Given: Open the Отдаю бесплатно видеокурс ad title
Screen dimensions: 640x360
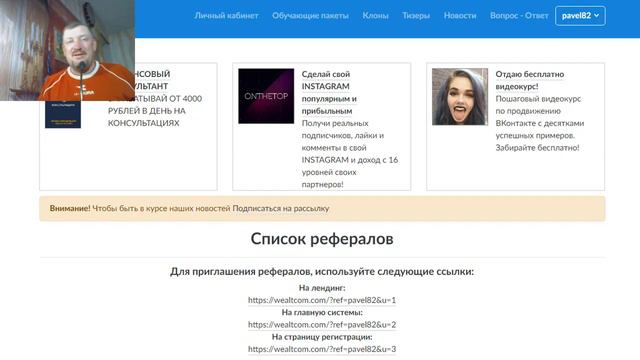Looking at the screenshot, I should 530,80.
